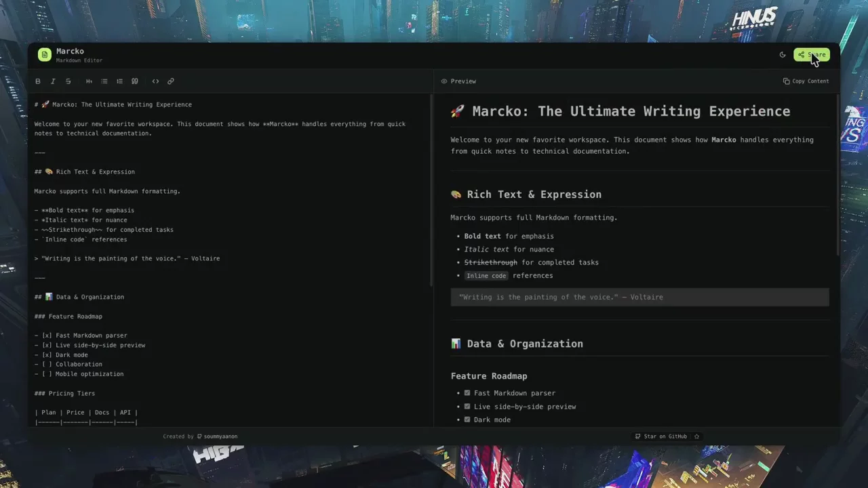Click 'Italic text for nuance' in preview
The height and width of the screenshot is (488, 868).
click(x=509, y=249)
